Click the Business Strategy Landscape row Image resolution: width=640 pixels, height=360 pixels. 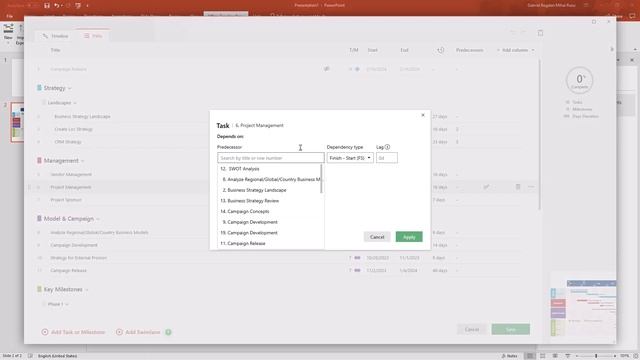tap(82, 116)
